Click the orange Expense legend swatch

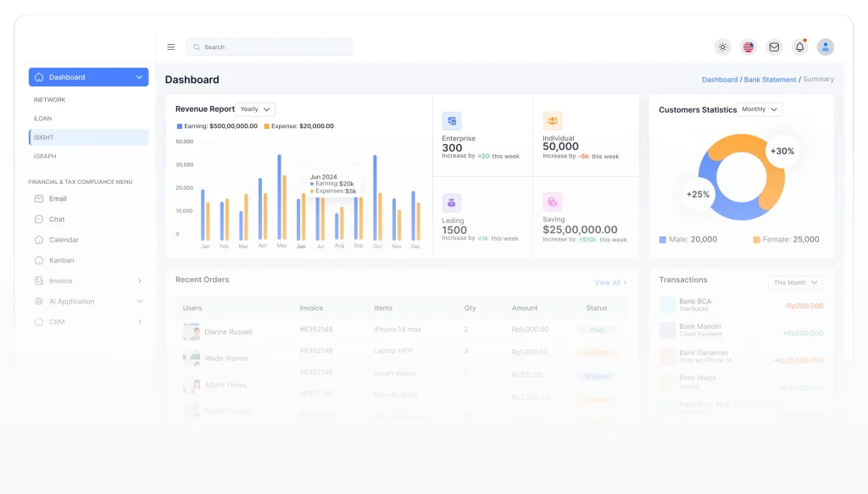coord(266,126)
